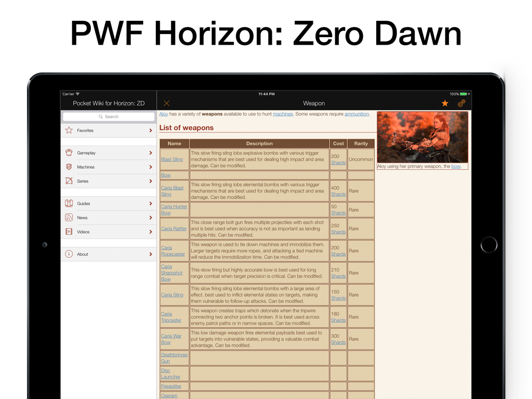This screenshot has height=399, width=532.
Task: Close the Weapon page with the X icon
Action: pos(167,103)
